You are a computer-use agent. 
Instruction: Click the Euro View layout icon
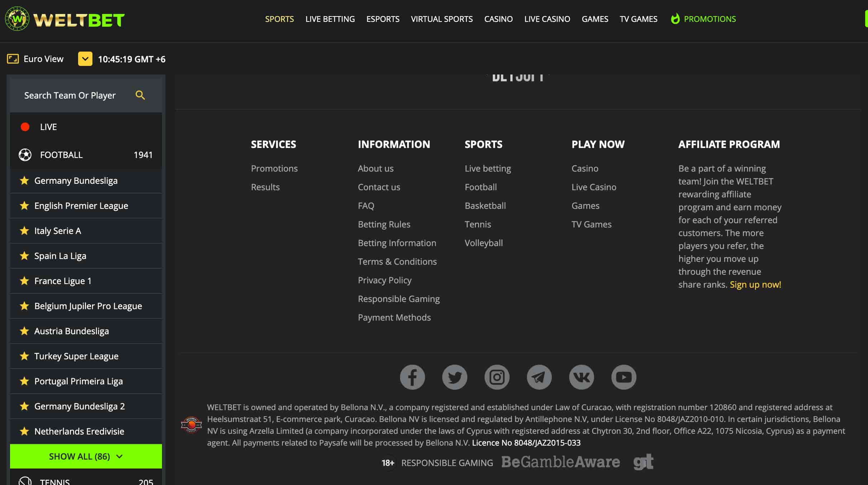pos(13,59)
